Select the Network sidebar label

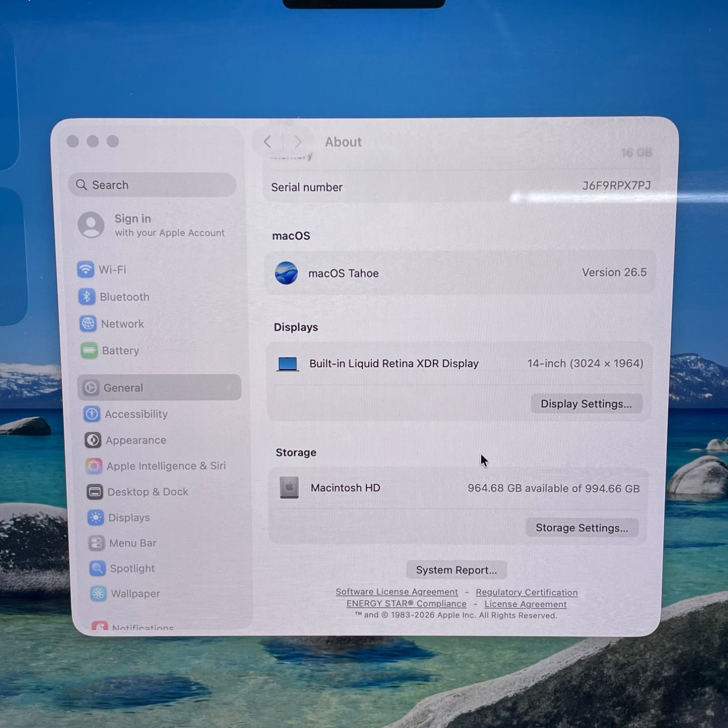point(122,324)
